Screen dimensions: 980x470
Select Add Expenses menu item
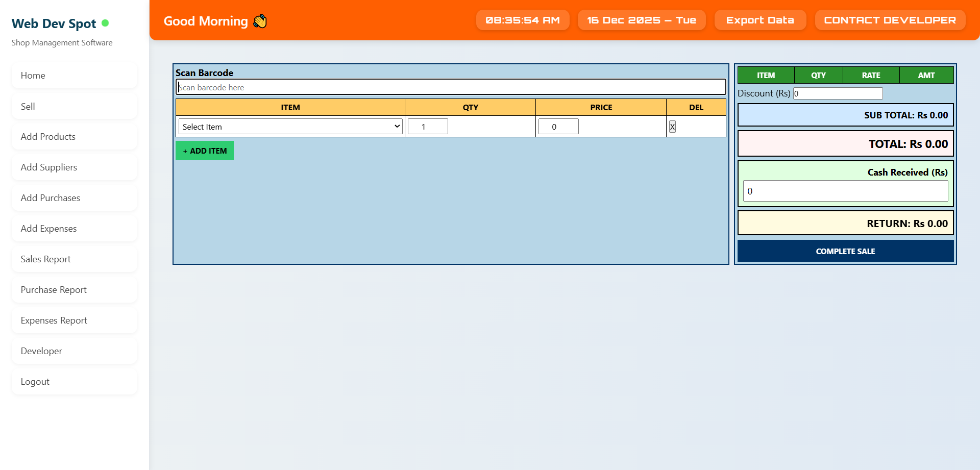tap(74, 229)
